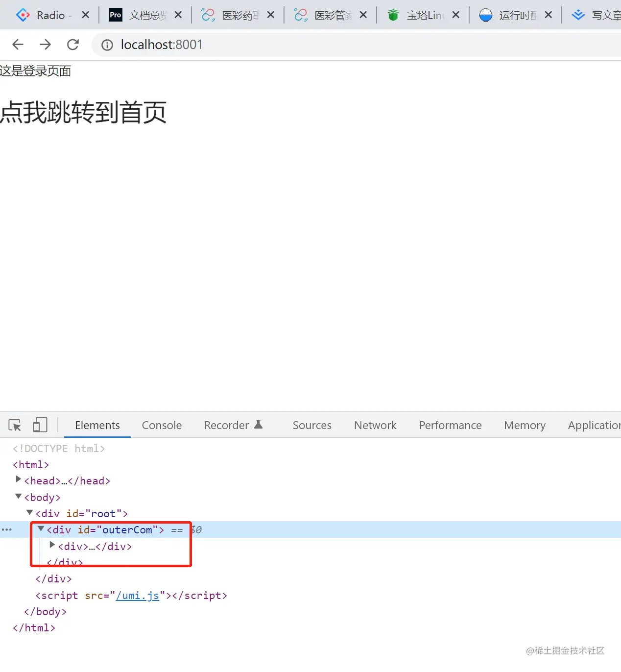Viewport: 621px width, 672px height.
Task: Click the 写文章 tab favicon
Action: point(578,15)
